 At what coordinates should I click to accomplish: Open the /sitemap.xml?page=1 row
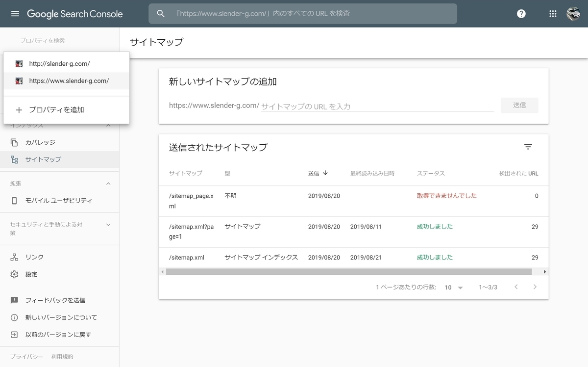354,232
